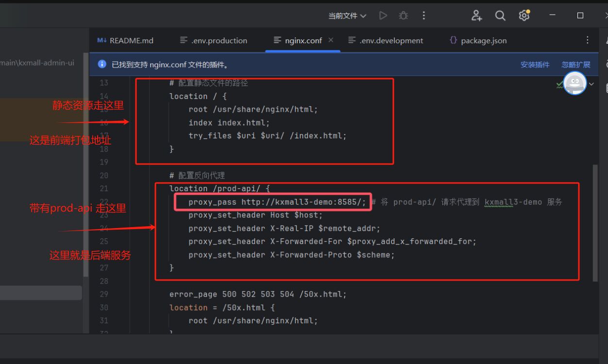This screenshot has height=364, width=608.
Task: Close the nginx.conf tab
Action: (331, 40)
